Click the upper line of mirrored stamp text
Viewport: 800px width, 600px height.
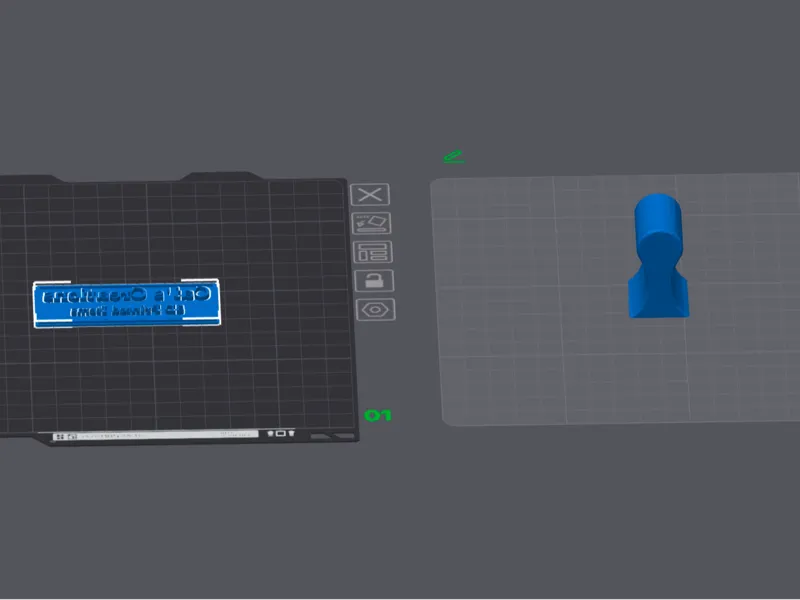click(126, 295)
